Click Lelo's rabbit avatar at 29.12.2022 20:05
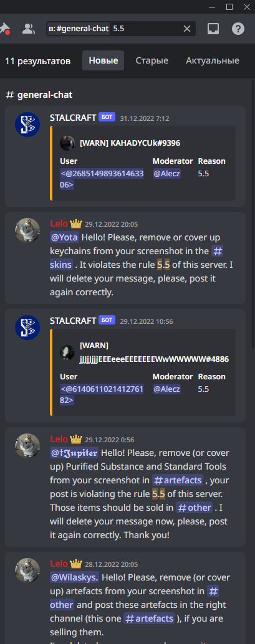 pyautogui.click(x=27, y=230)
